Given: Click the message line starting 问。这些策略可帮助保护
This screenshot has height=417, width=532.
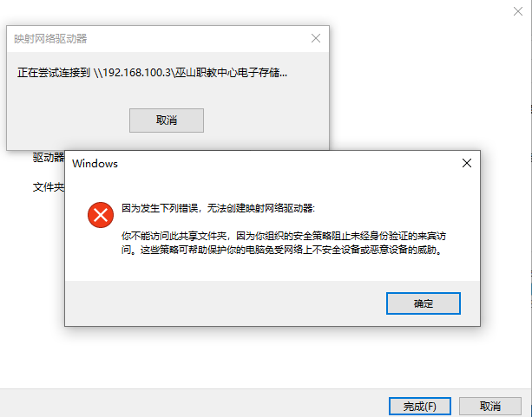Looking at the screenshot, I should tap(281, 250).
